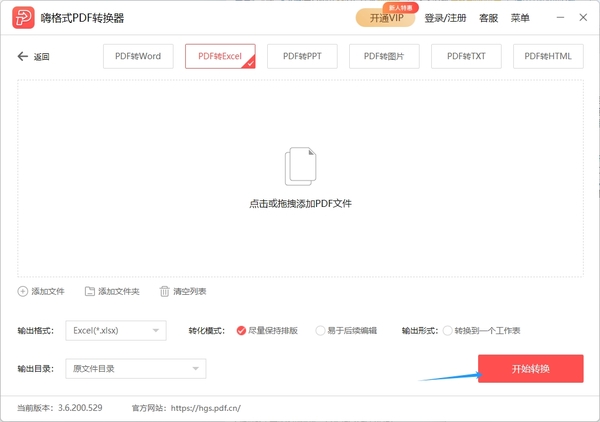
Task: Expand the 原文件目录 output directory dropdown
Action: (135, 369)
